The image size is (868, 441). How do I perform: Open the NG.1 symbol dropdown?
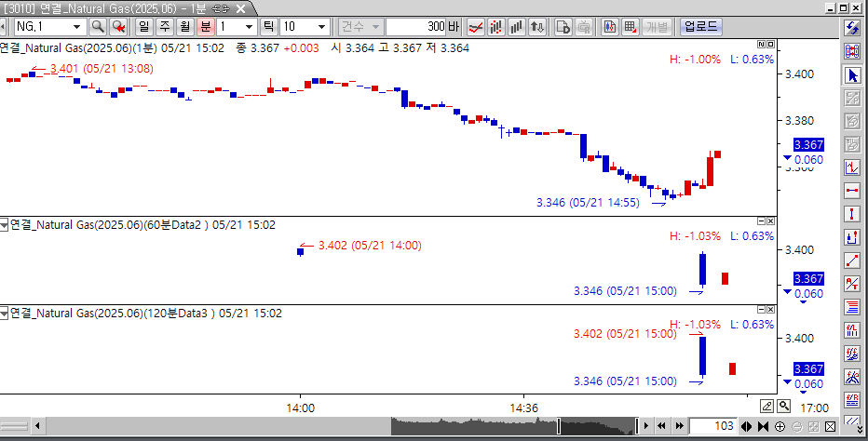pyautogui.click(x=78, y=27)
